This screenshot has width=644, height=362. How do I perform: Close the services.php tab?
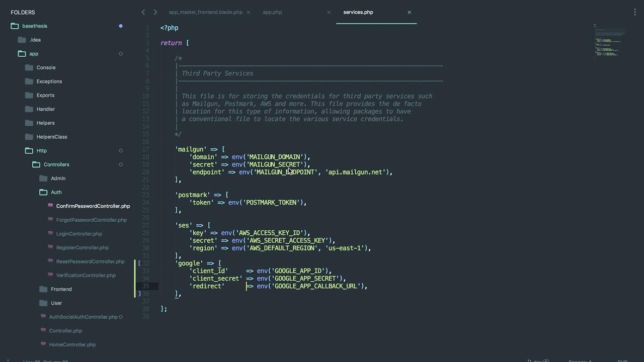click(410, 12)
